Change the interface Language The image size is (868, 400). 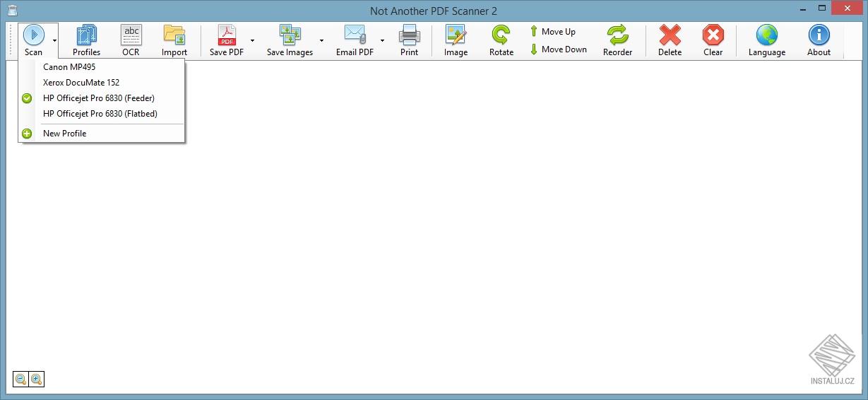(766, 40)
